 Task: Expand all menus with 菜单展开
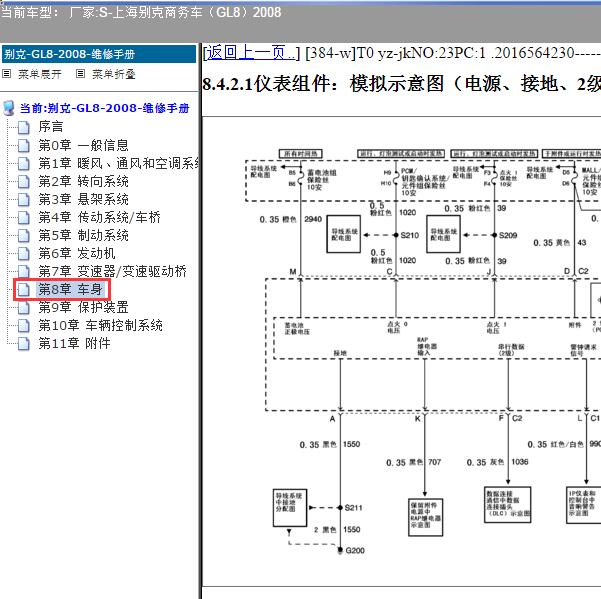(40, 74)
